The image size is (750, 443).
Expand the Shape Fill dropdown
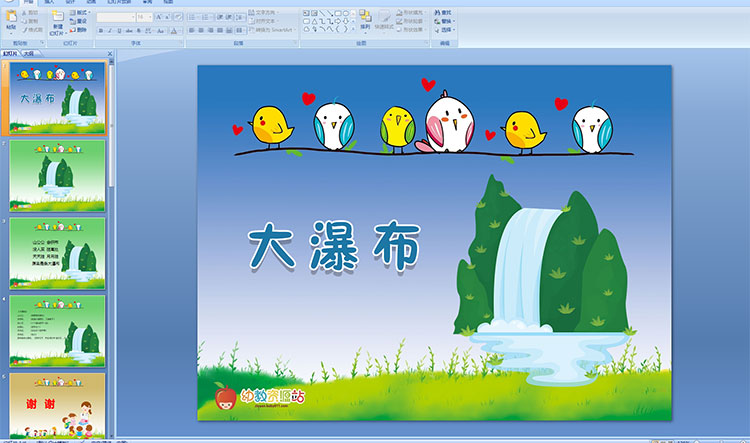pyautogui.click(x=422, y=12)
